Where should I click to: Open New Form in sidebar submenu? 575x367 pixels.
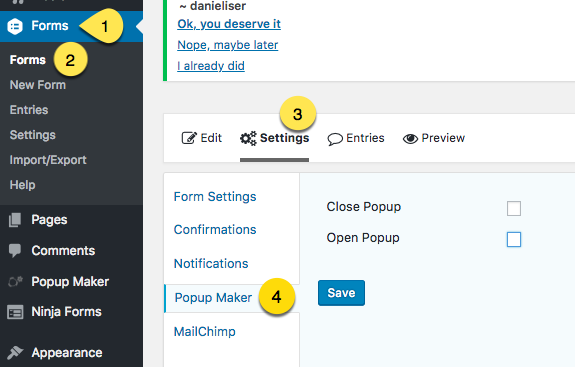[x=38, y=85]
